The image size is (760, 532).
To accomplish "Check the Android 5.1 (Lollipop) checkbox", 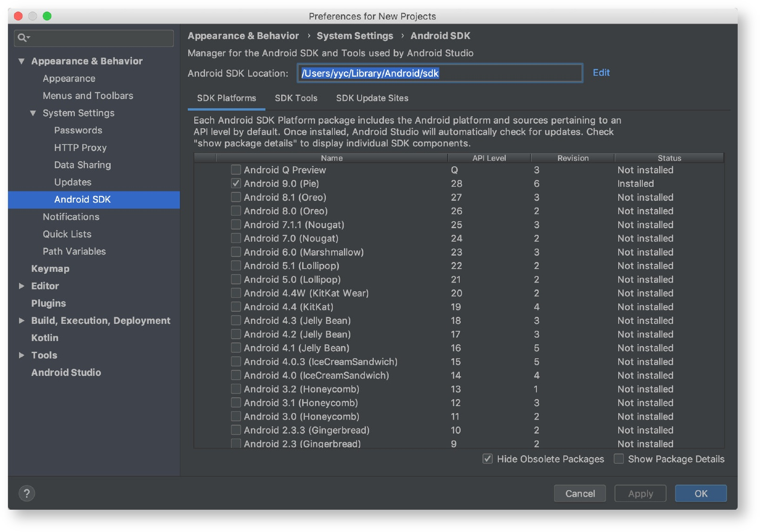I will coord(236,265).
